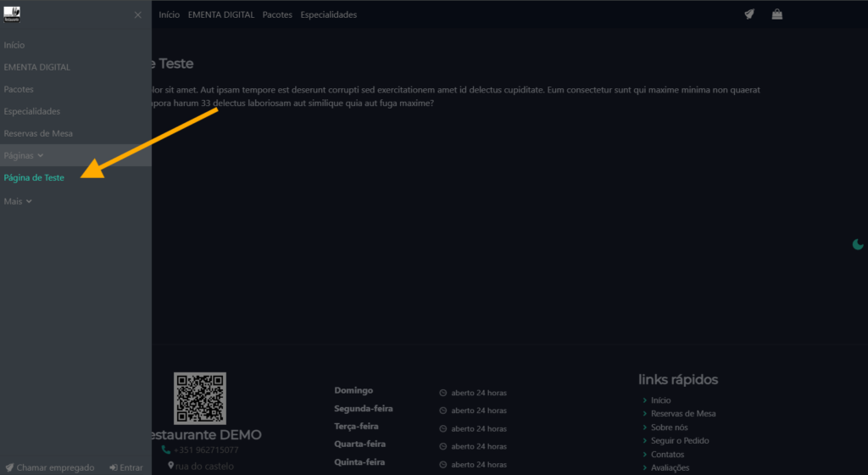Open Reservas de Mesa from sidebar
This screenshot has width=868, height=475.
pos(38,133)
